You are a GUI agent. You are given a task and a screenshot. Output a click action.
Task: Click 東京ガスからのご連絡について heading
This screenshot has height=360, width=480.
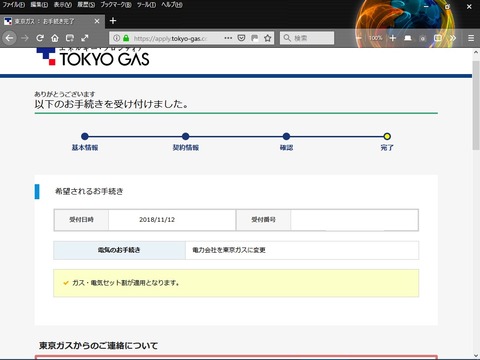[x=98, y=346]
